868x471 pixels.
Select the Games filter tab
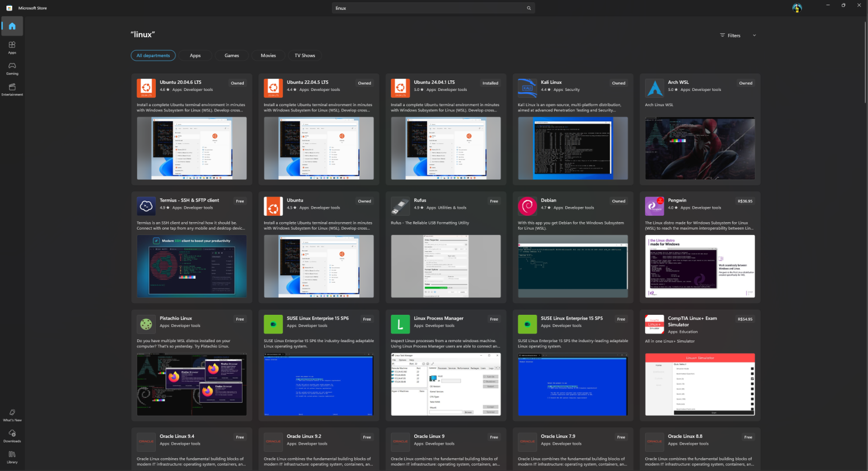tap(232, 55)
